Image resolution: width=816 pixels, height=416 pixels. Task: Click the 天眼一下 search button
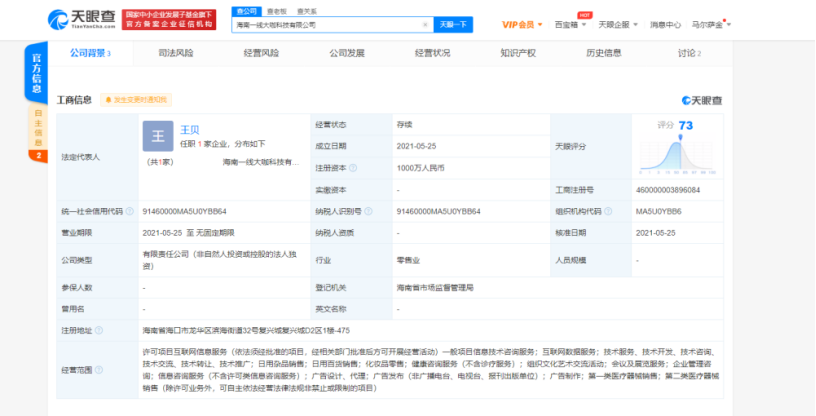tap(453, 24)
